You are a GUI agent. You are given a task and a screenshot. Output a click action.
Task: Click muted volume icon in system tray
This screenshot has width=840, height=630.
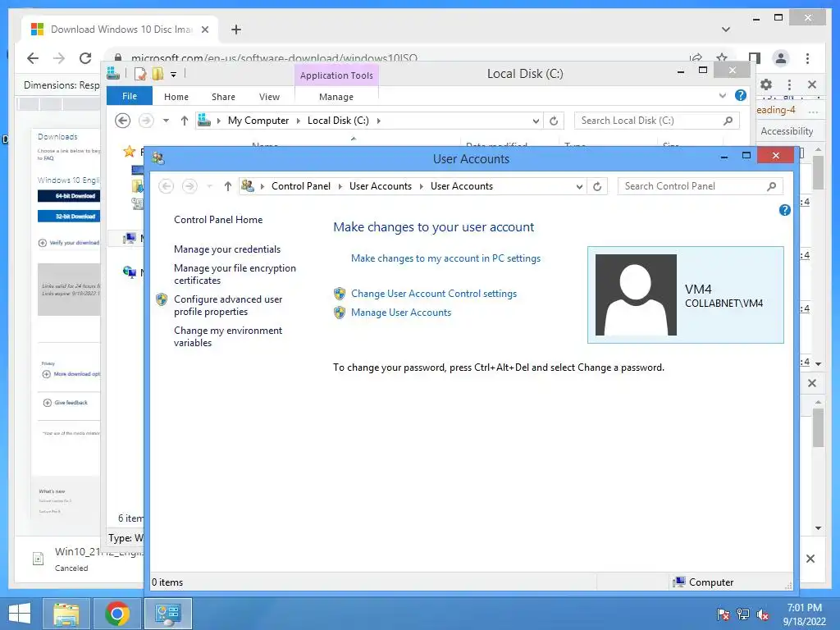pos(763,614)
